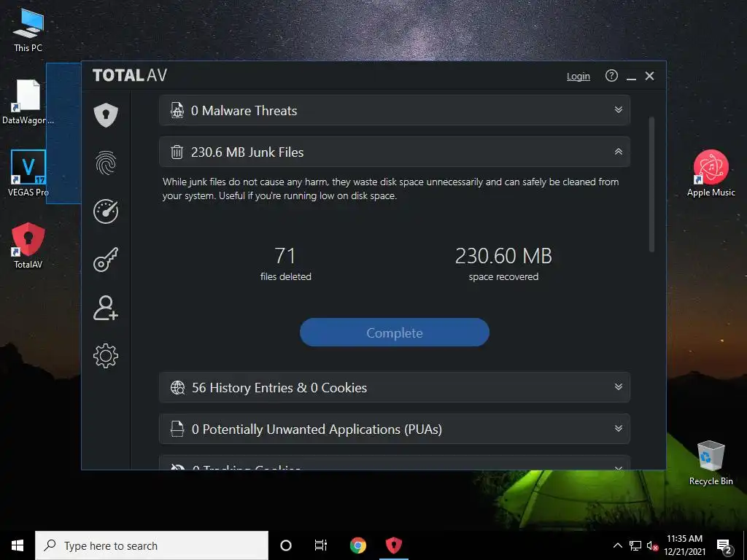Viewport: 747px width, 560px height.
Task: Open the speedometer system tune-up section
Action: tap(106, 211)
